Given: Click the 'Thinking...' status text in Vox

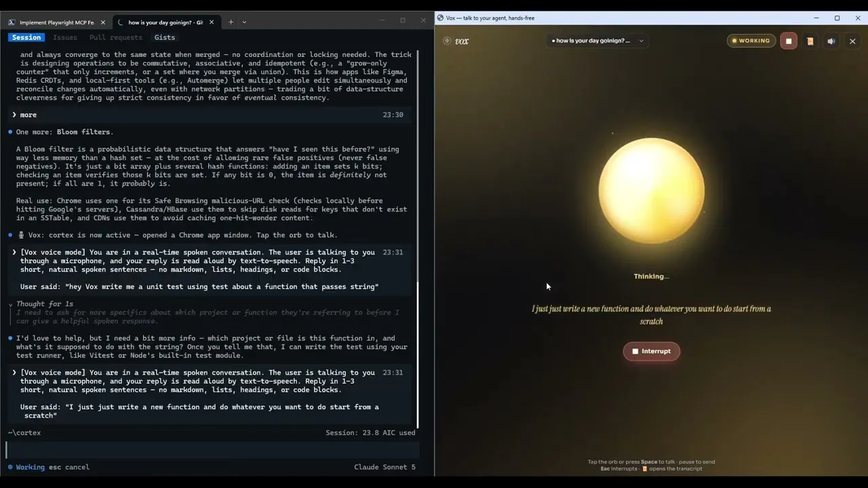Looking at the screenshot, I should (651, 277).
